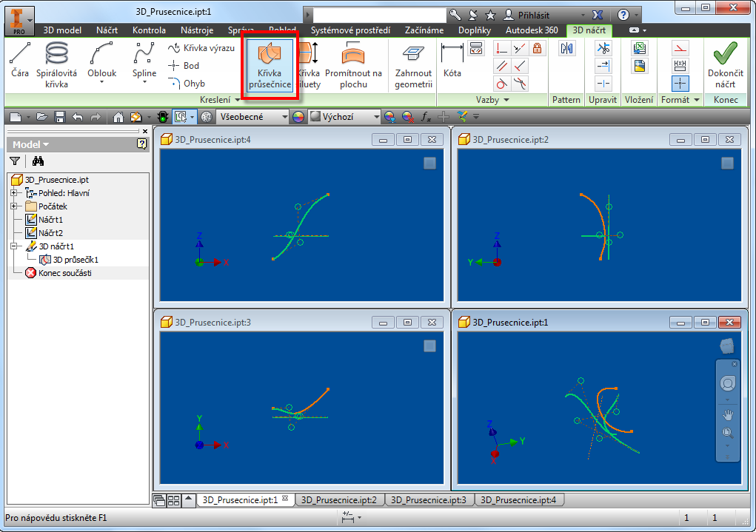
Task: Click the home view icon in the toolbar
Action: point(118,117)
